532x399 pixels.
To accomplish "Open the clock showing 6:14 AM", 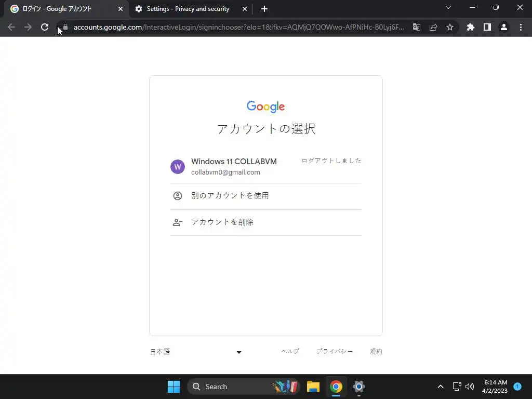I will pyautogui.click(x=495, y=387).
